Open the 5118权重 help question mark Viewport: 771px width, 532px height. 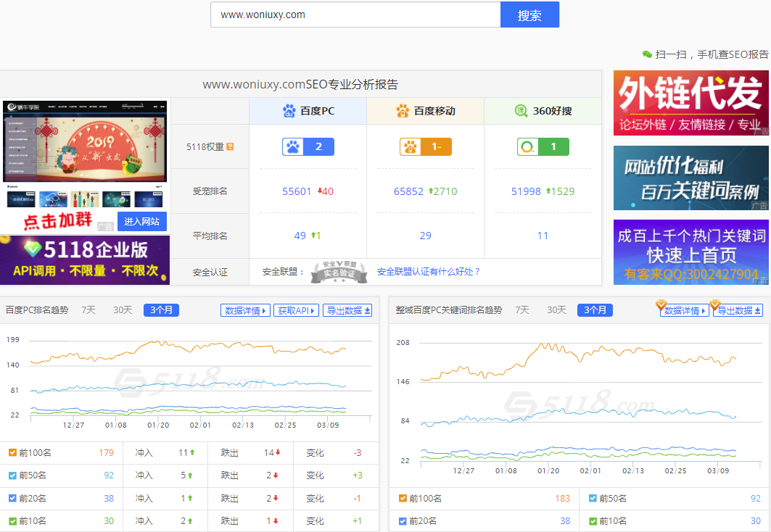pyautogui.click(x=230, y=146)
